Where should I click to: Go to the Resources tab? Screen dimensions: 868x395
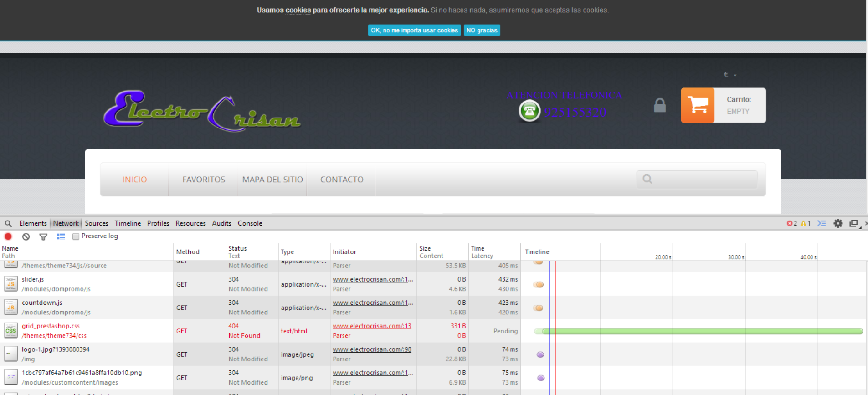pos(190,223)
